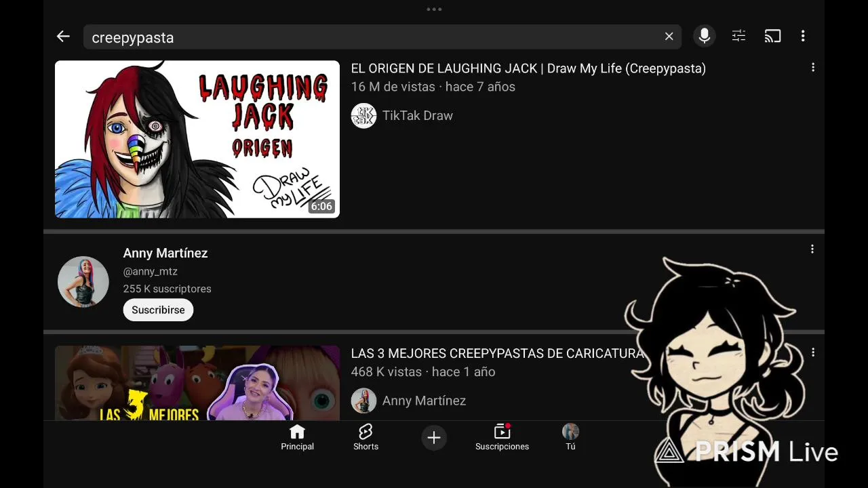The height and width of the screenshot is (488, 868).
Task: Open the Anny Martínez channel name heading
Action: [x=165, y=253]
